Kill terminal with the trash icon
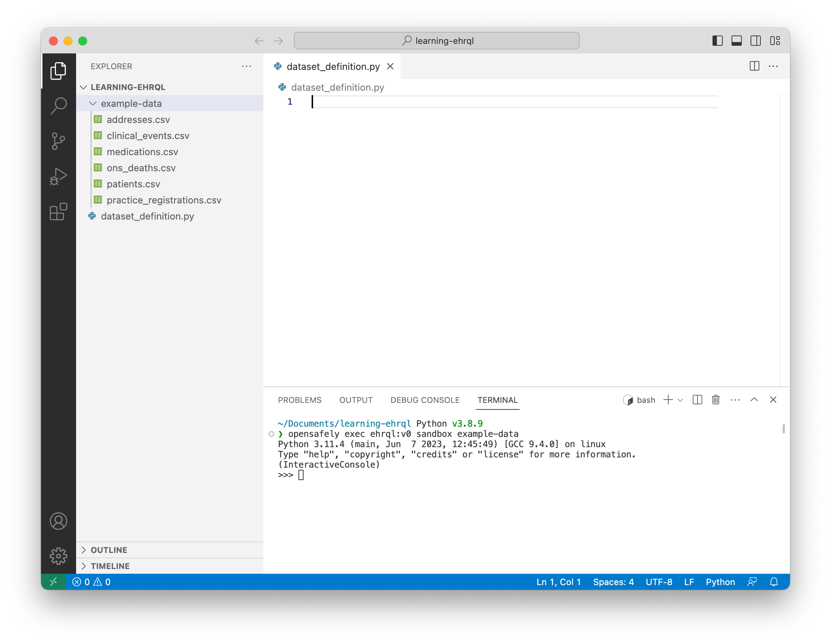The height and width of the screenshot is (644, 831). pyautogui.click(x=715, y=400)
